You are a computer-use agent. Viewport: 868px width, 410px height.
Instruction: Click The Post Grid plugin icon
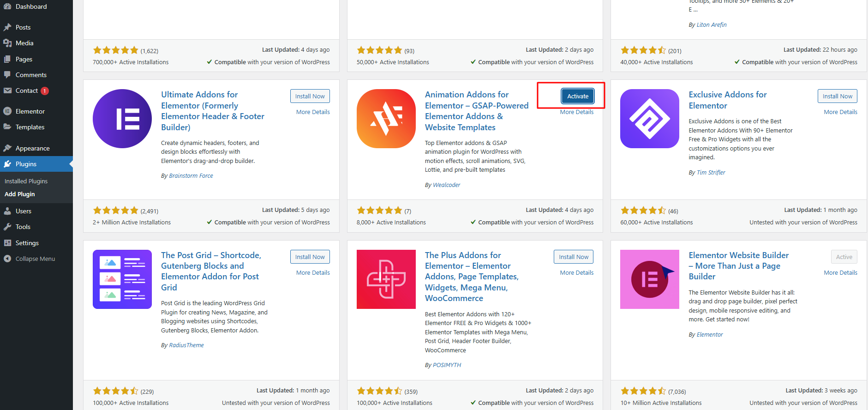[122, 279]
